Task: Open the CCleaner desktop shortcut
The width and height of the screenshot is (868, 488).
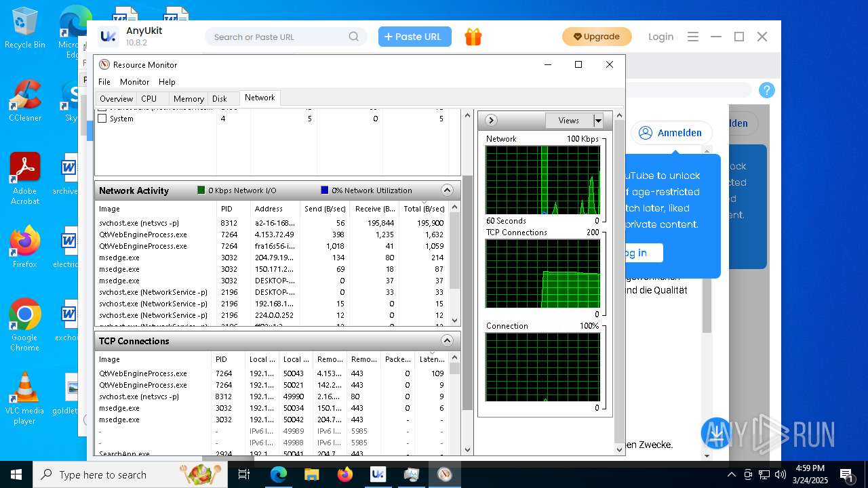Action: 24,101
